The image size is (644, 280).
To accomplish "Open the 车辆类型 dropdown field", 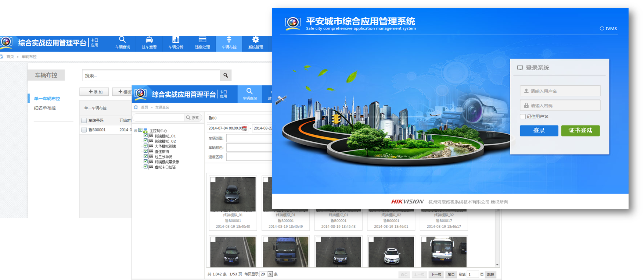I will [x=249, y=138].
